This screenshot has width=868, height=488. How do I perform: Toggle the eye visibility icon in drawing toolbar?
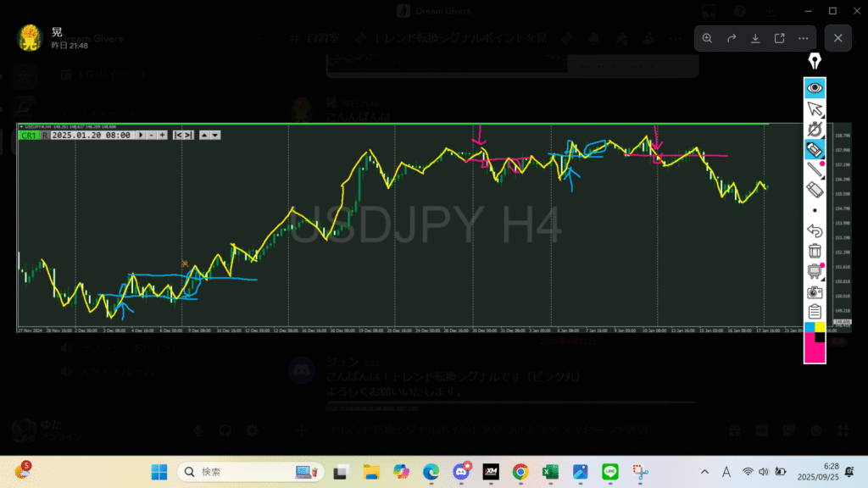click(x=815, y=87)
